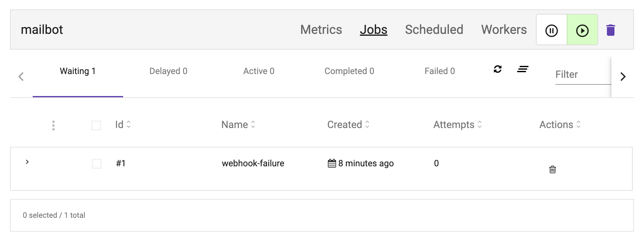
Task: Expand the webhook-failure job row
Action: pyautogui.click(x=27, y=162)
